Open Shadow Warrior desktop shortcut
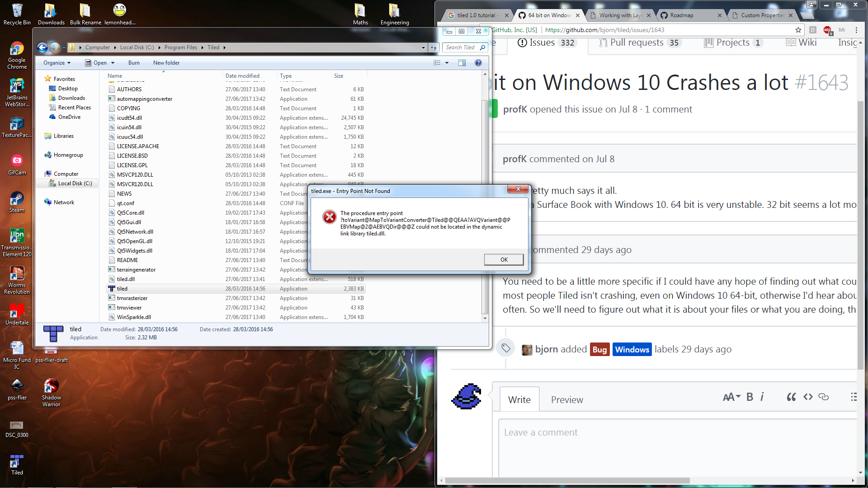 (51, 393)
